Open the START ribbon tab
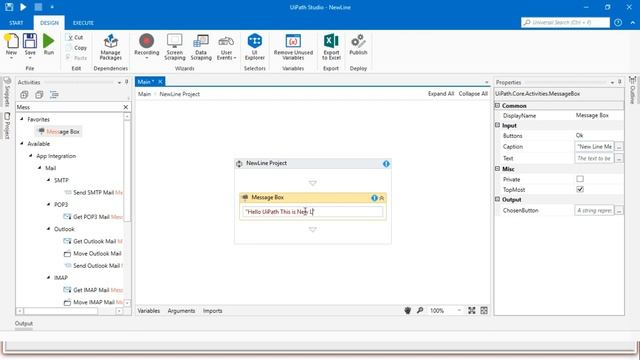Image resolution: width=640 pixels, height=360 pixels. 16,23
